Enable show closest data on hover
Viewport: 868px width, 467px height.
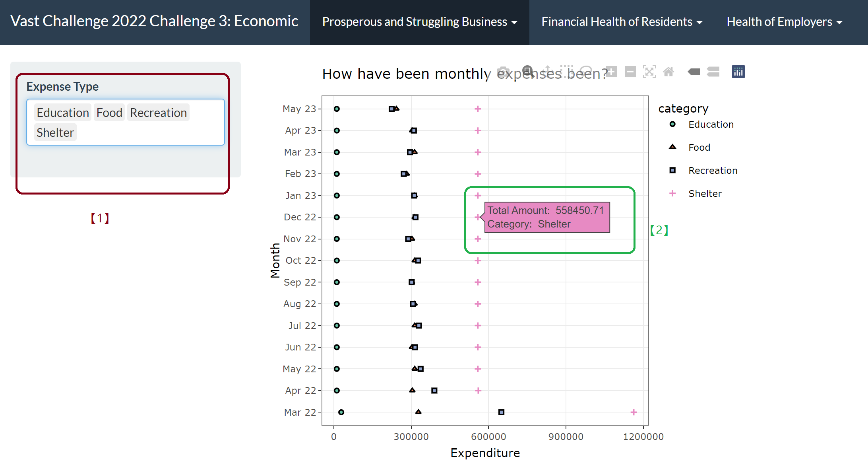pos(694,72)
